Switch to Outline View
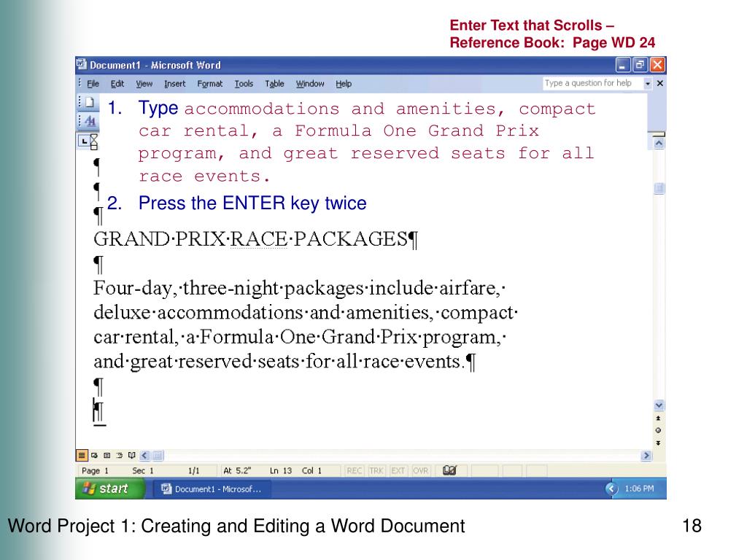This screenshot has width=747, height=560. (x=120, y=456)
